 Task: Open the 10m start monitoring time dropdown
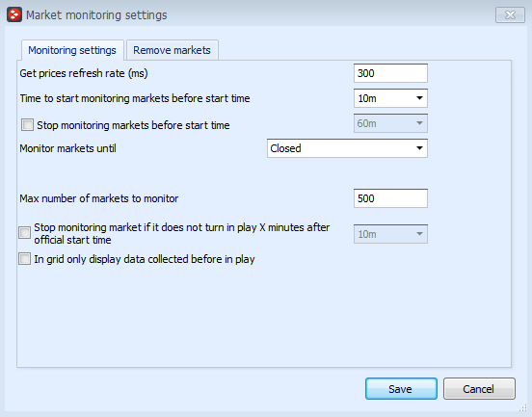pyautogui.click(x=390, y=98)
